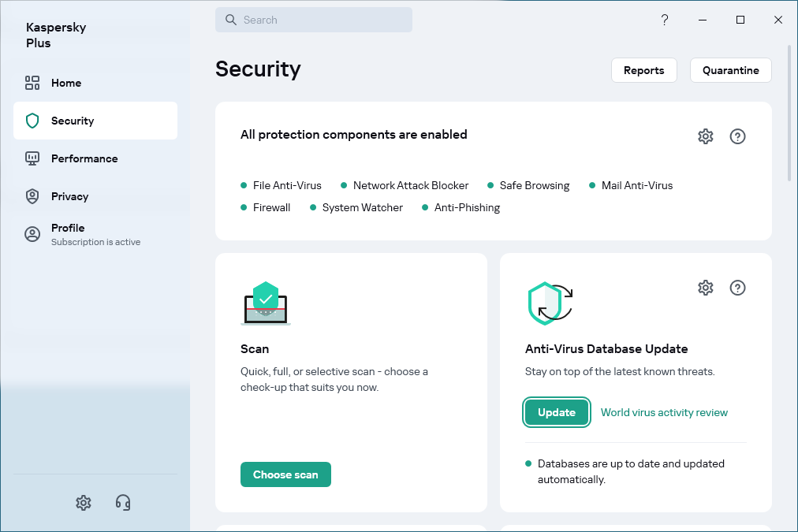Click the question mark help in title bar

point(665,20)
